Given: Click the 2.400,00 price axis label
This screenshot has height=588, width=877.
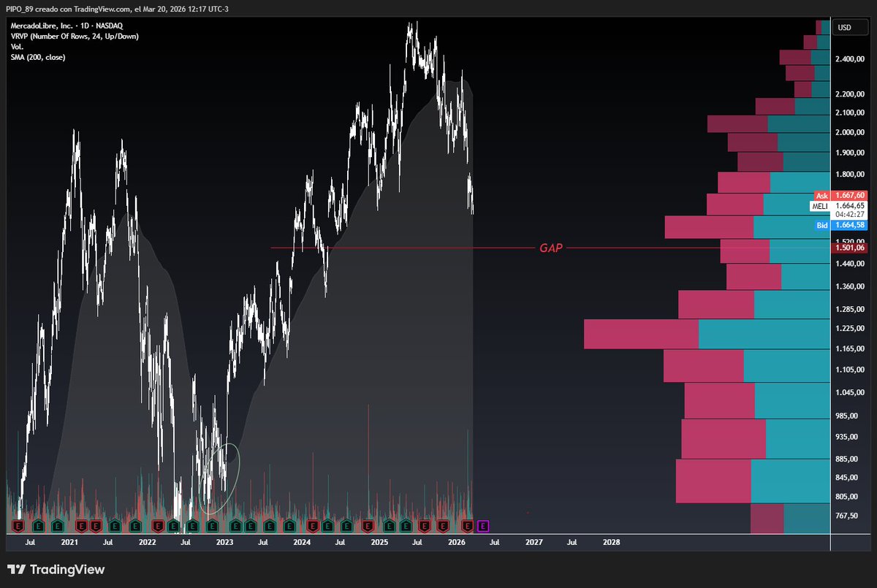Looking at the screenshot, I should pyautogui.click(x=850, y=59).
